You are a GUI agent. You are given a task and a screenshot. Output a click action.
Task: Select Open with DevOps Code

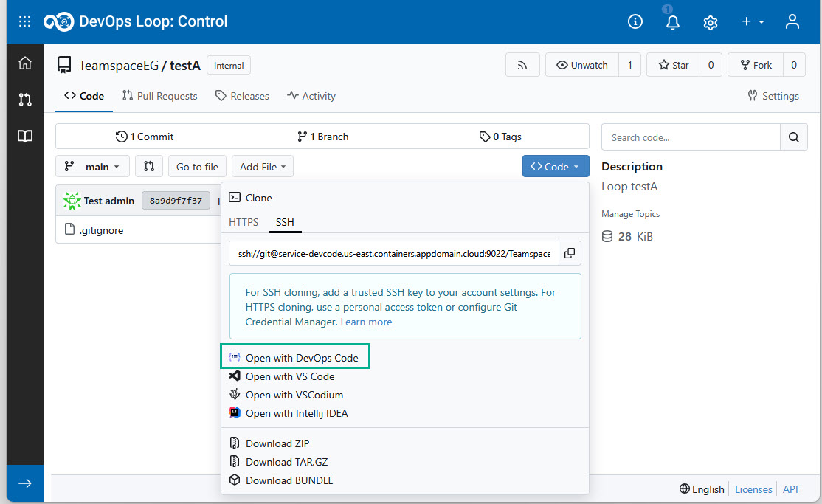[301, 358]
